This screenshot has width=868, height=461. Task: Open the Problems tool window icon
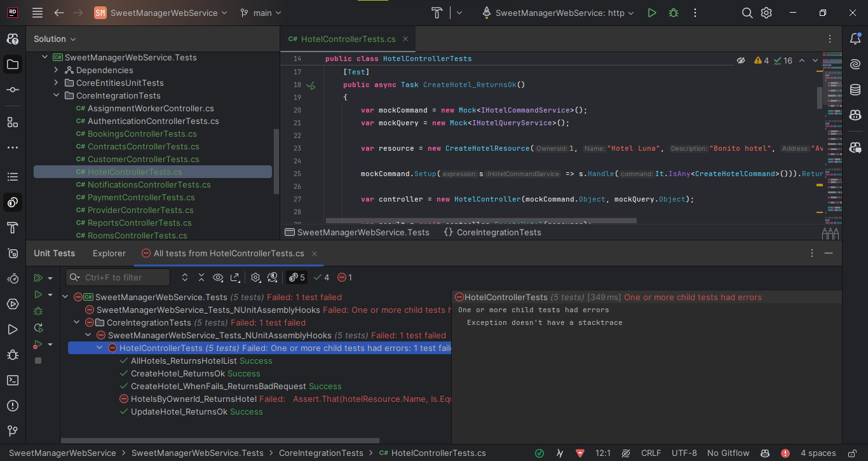[13, 405]
